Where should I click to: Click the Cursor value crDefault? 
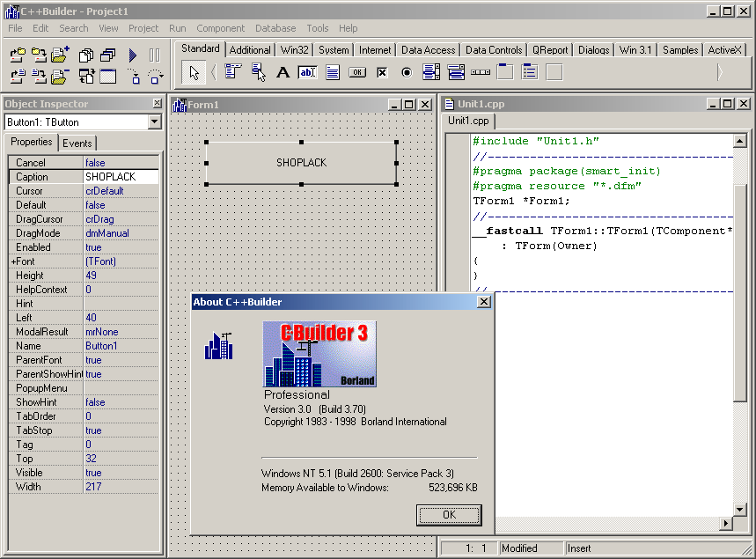[x=121, y=191]
